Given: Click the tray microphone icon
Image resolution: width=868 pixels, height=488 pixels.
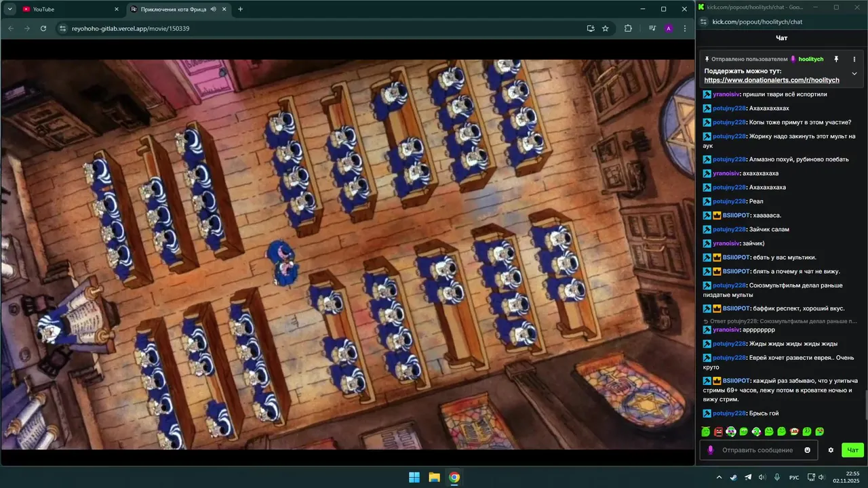Looking at the screenshot, I should tap(777, 477).
